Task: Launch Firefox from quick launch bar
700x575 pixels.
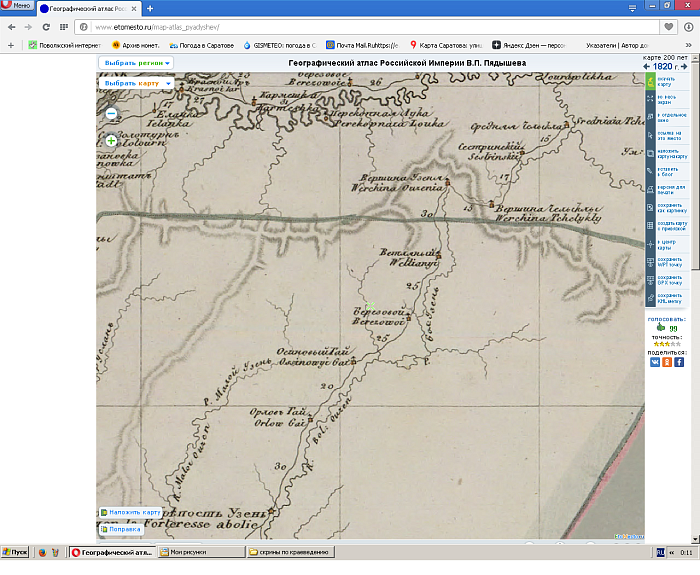Action: [x=42, y=552]
